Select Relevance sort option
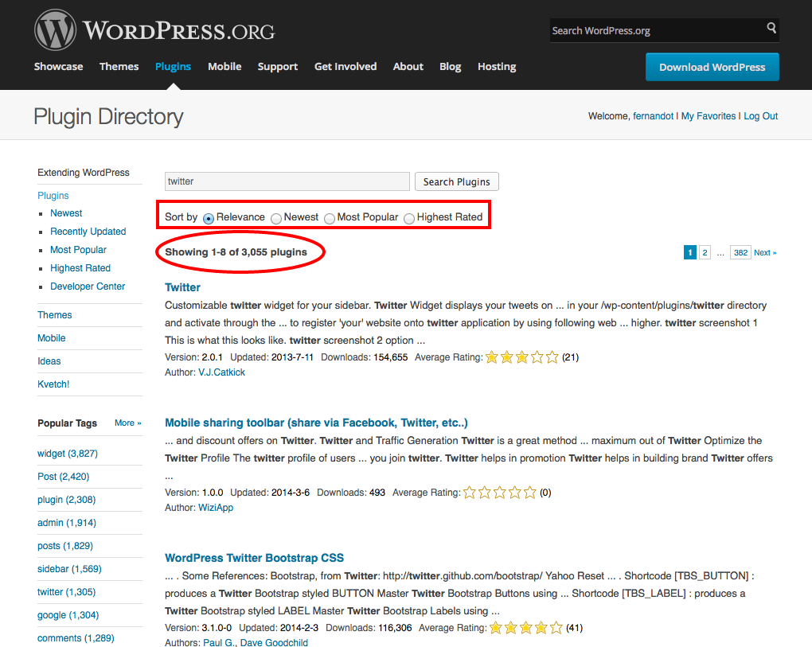Viewport: 812px width, 647px height. pos(209,218)
